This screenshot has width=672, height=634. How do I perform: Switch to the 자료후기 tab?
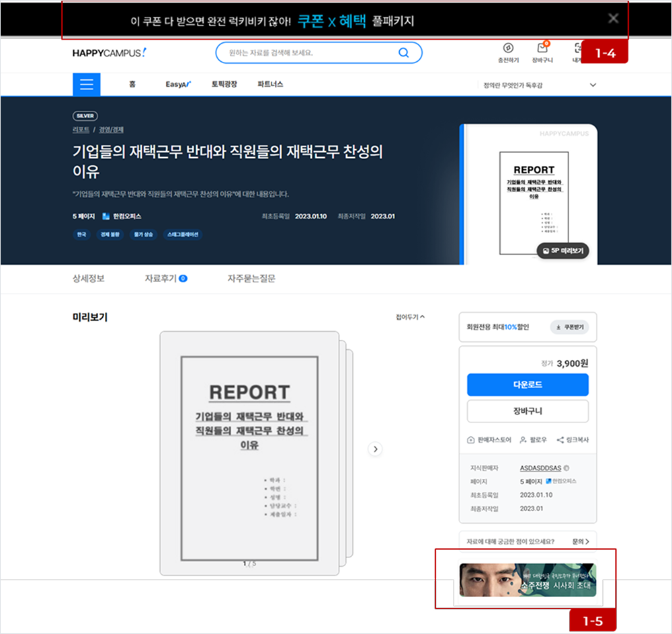coord(165,279)
